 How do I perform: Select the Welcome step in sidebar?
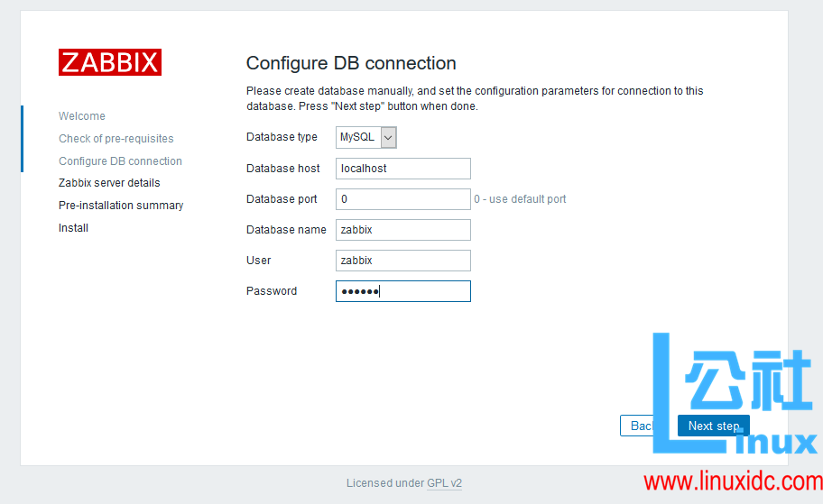pos(82,116)
